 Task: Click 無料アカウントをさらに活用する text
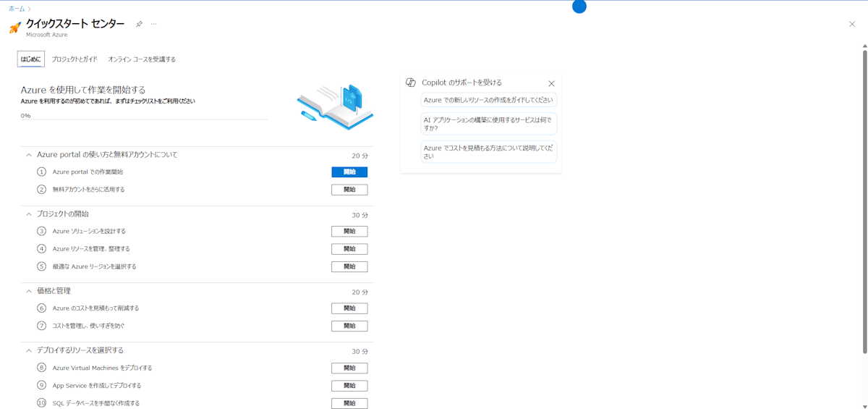pos(89,190)
